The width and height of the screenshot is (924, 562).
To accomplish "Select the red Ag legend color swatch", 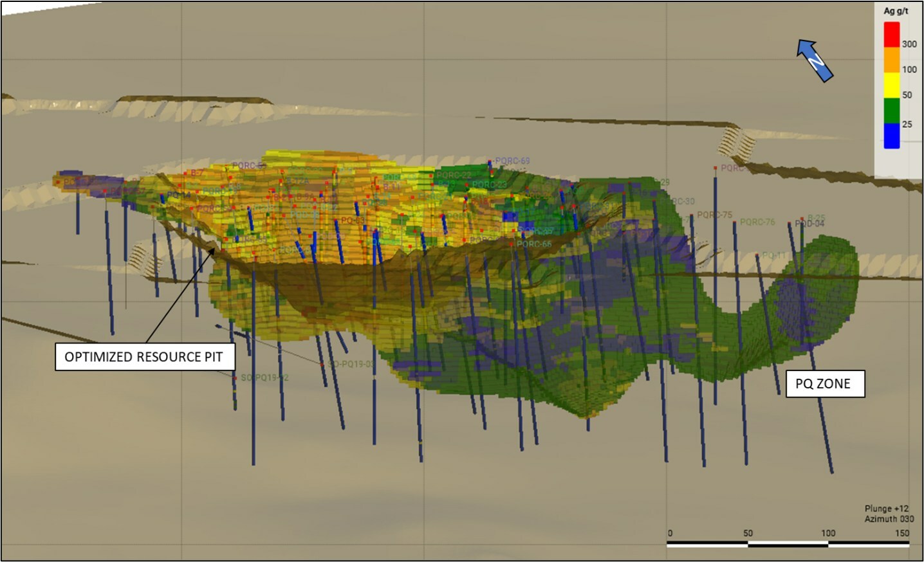I will pos(891,34).
